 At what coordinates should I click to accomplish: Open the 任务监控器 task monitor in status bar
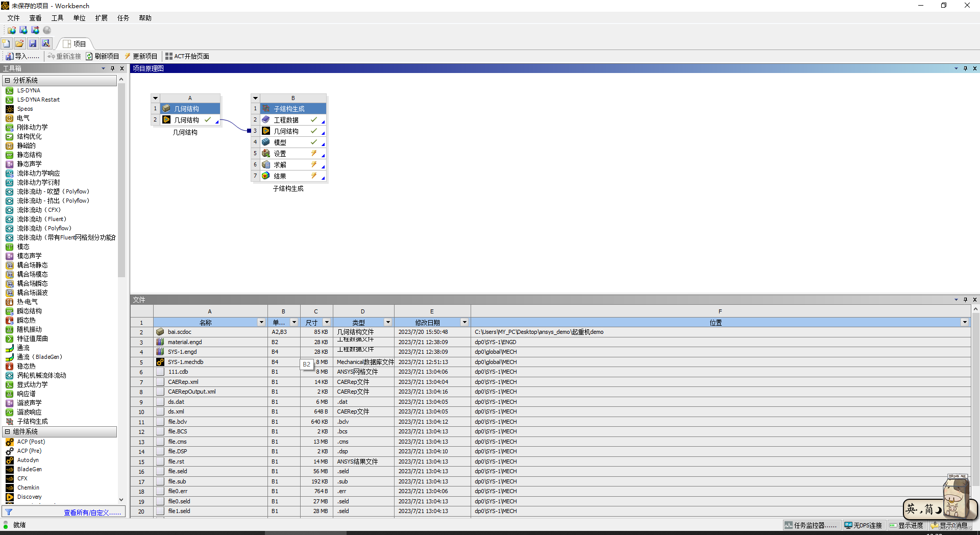coord(812,525)
